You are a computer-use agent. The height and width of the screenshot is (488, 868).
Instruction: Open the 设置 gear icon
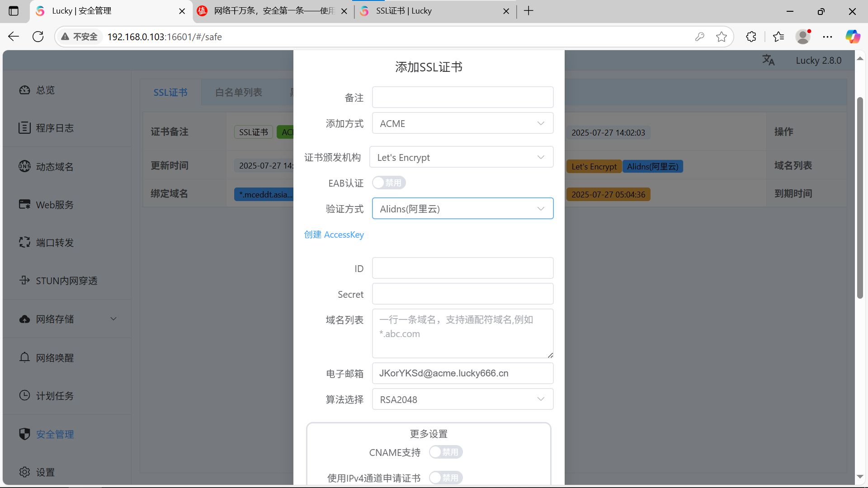click(x=24, y=472)
